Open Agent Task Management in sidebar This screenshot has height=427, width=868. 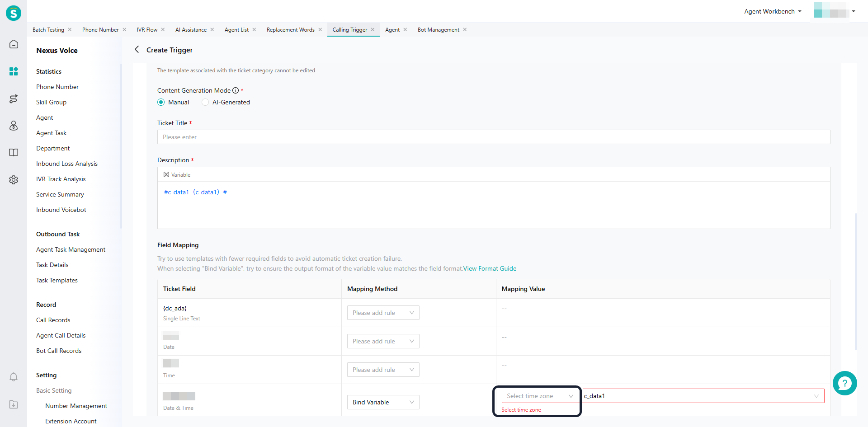coord(71,249)
